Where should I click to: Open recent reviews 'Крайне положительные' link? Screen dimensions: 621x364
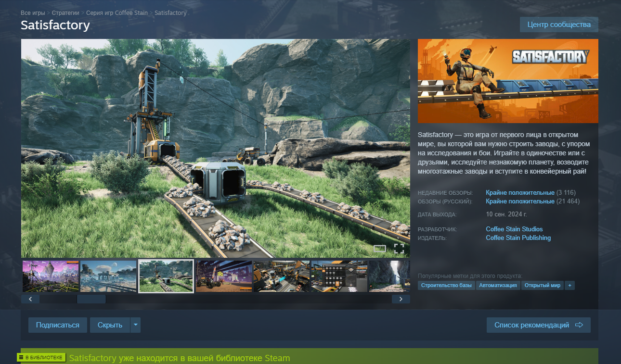(520, 193)
